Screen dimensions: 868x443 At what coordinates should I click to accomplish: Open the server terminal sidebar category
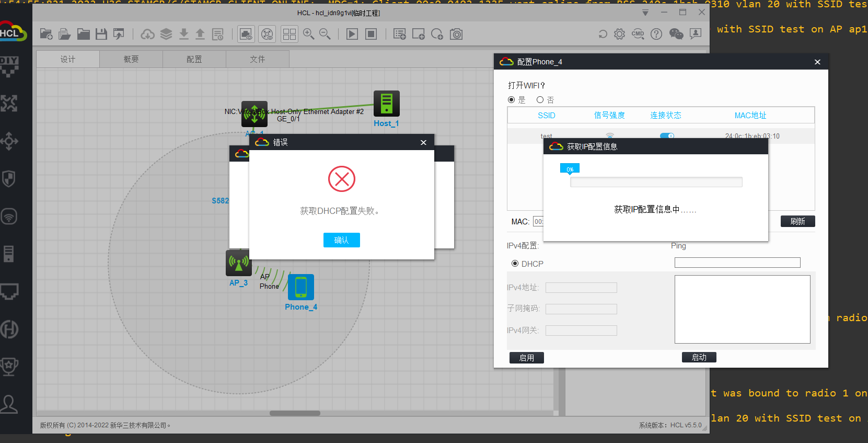(9, 254)
